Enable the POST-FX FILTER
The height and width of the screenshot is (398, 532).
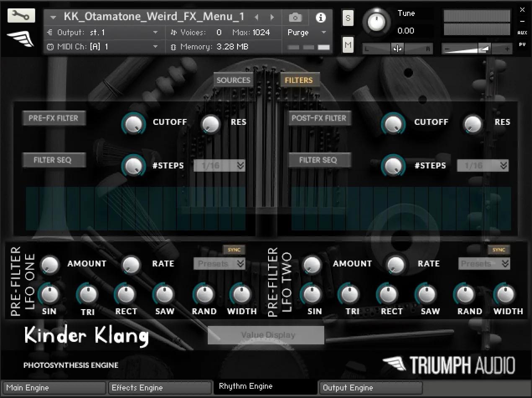click(319, 118)
